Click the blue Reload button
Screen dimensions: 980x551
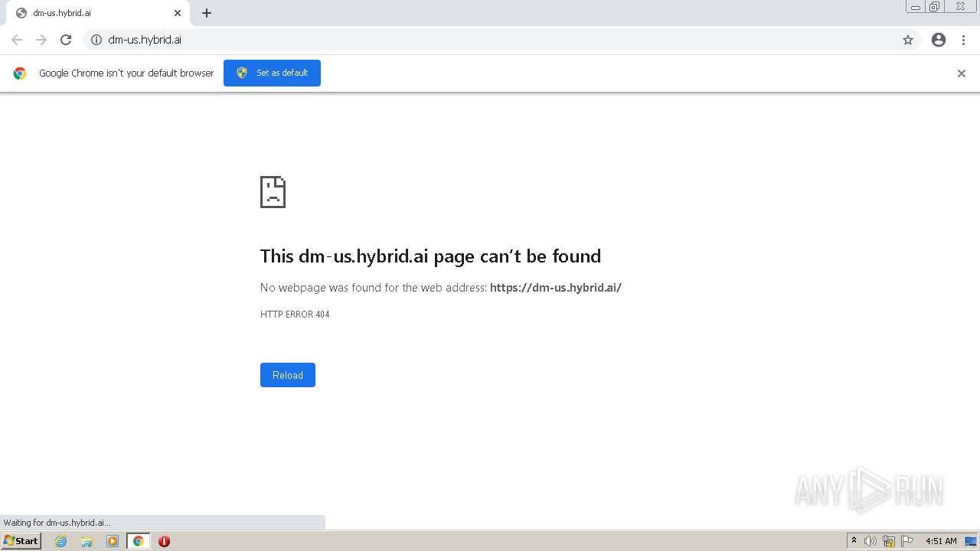pyautogui.click(x=288, y=375)
